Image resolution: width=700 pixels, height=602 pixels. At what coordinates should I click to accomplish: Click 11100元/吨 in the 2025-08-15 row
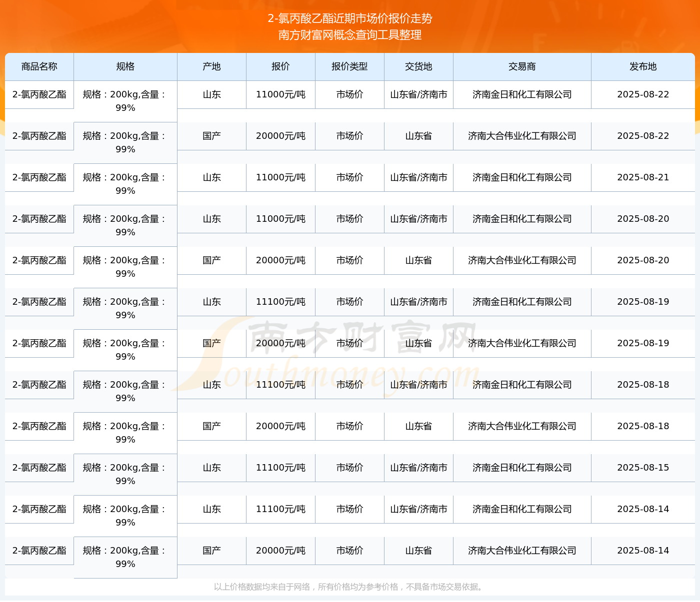(280, 468)
